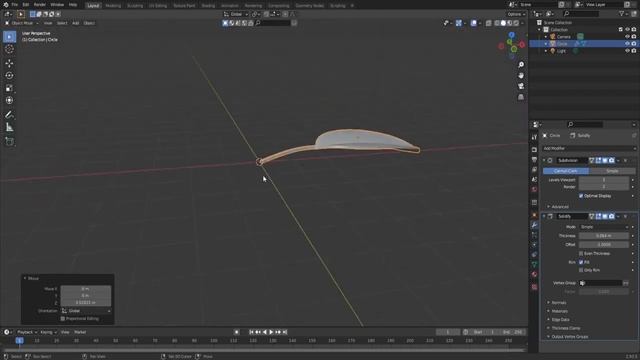The image size is (640, 360).
Task: Switch to the UV Editing workspace tab
Action: tap(158, 6)
